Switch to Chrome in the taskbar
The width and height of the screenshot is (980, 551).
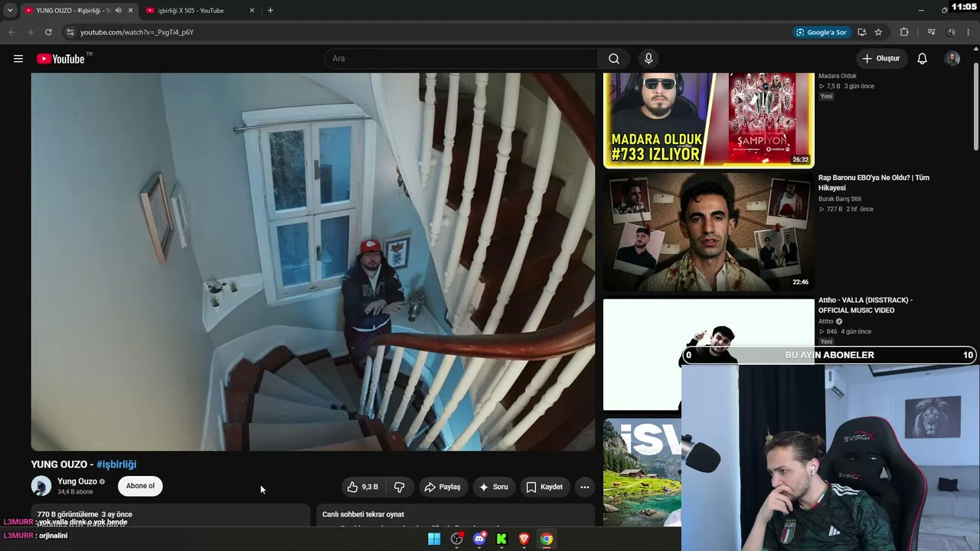546,539
